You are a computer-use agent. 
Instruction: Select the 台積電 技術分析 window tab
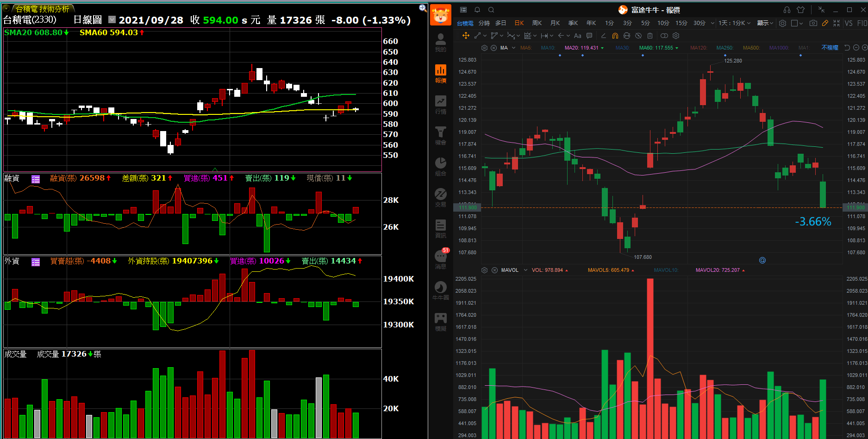click(x=43, y=8)
